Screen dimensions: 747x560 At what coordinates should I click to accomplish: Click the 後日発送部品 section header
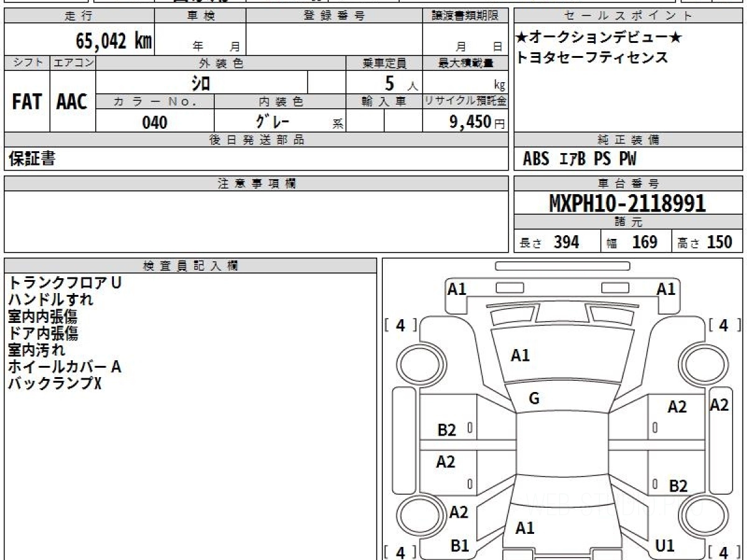(x=256, y=140)
